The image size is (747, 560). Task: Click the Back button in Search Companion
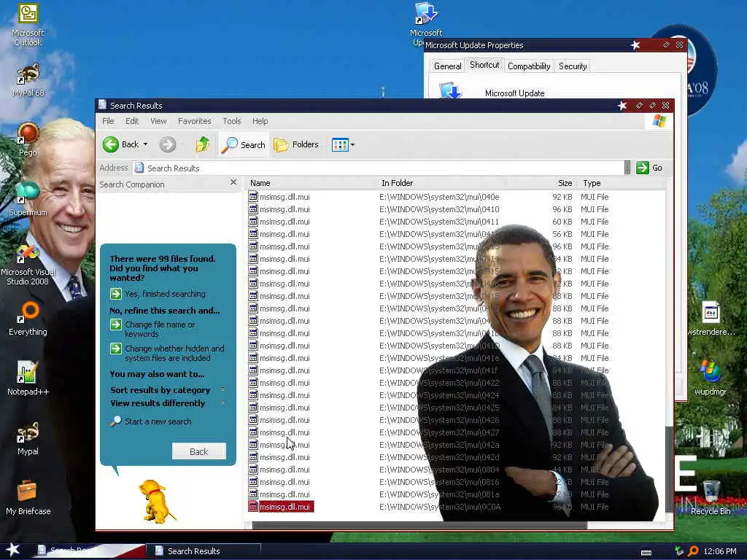198,451
